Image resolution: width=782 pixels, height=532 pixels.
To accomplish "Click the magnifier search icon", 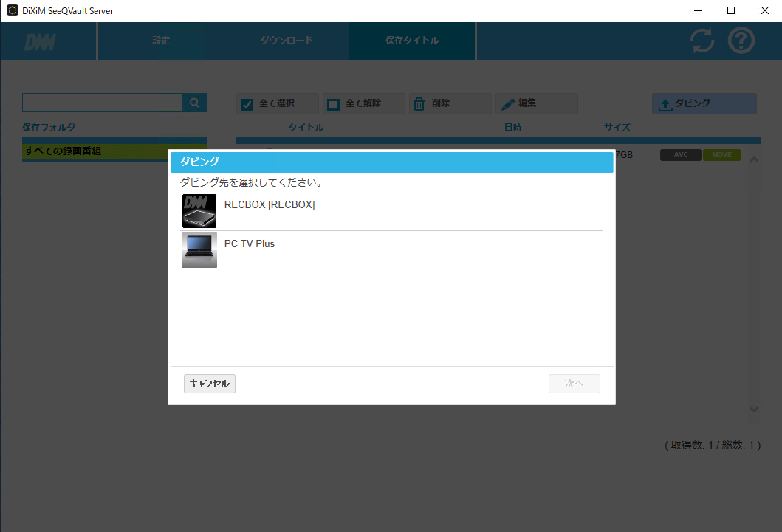I will point(195,103).
